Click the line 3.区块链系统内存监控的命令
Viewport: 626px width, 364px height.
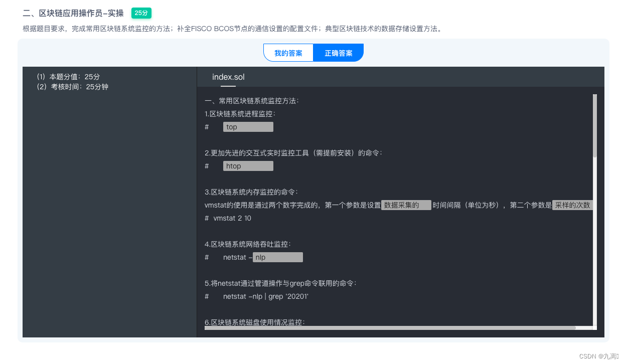tap(251, 192)
